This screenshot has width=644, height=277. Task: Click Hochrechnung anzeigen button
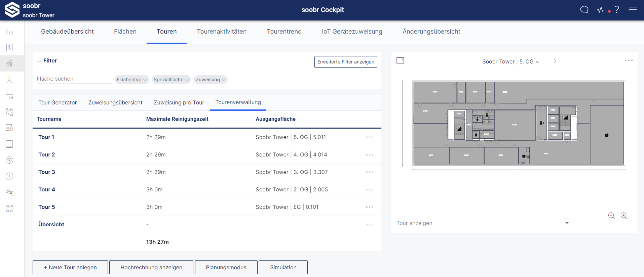point(151,267)
